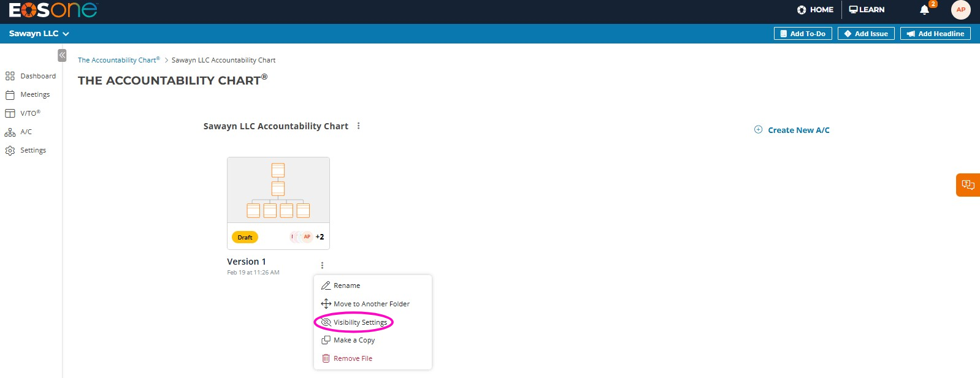This screenshot has height=378, width=980.
Task: Collapse the sidebar with double-chevron icon
Action: click(x=62, y=55)
